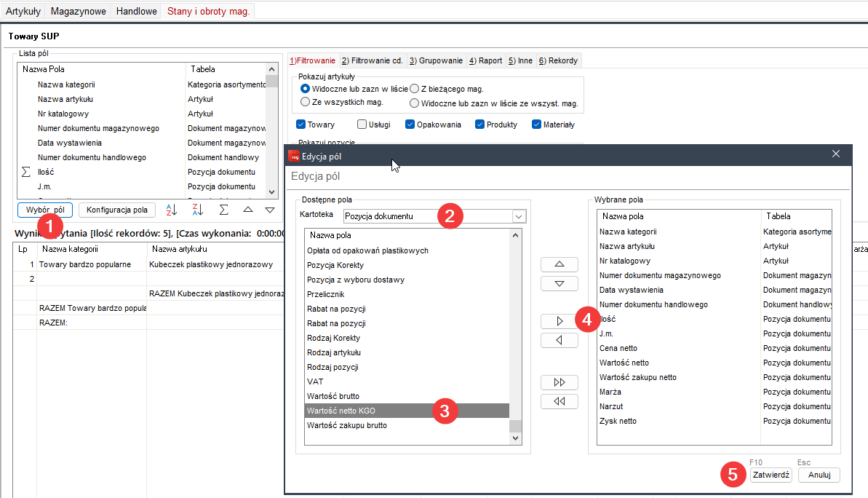
Task: Click the sum sigma icon button
Action: point(223,210)
